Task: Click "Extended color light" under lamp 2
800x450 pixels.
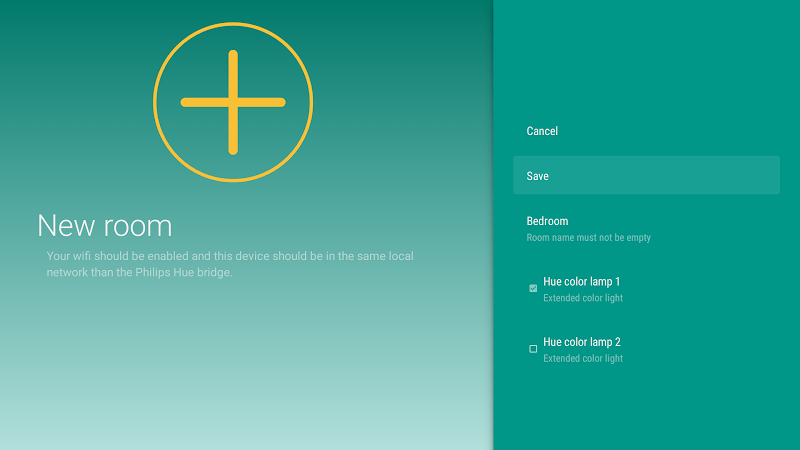Action: pyautogui.click(x=582, y=358)
